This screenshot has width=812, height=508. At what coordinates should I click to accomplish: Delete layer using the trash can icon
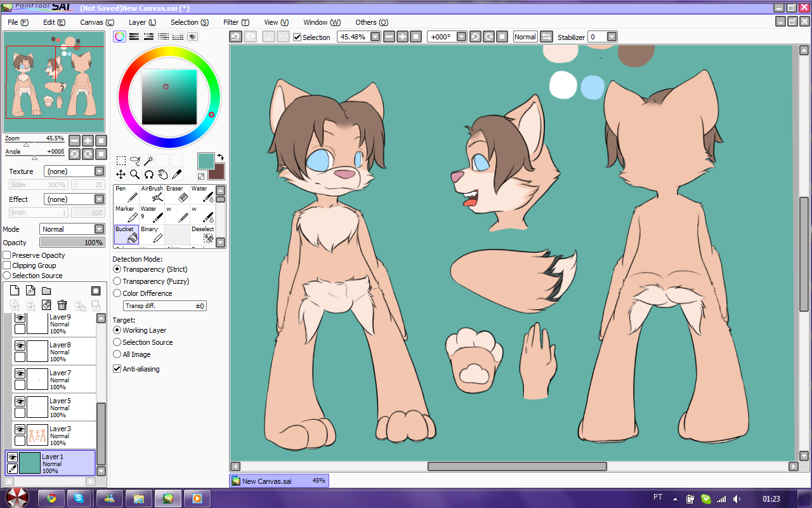pyautogui.click(x=62, y=305)
